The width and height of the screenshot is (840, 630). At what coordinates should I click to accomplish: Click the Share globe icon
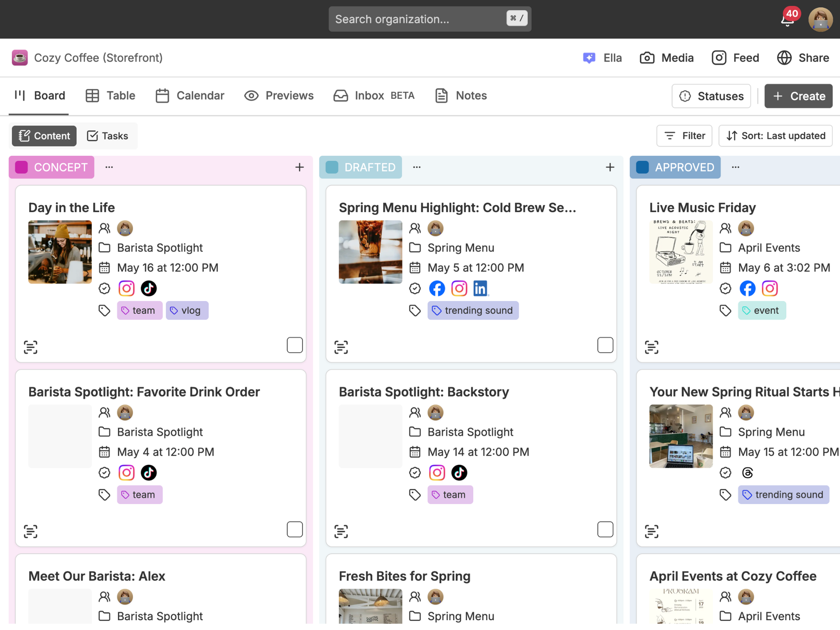coord(784,58)
